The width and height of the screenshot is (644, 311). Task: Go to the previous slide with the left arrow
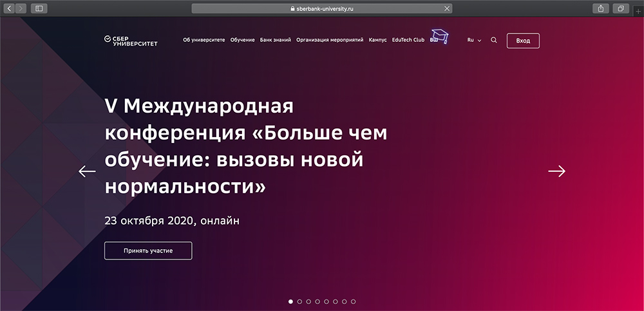(x=87, y=171)
